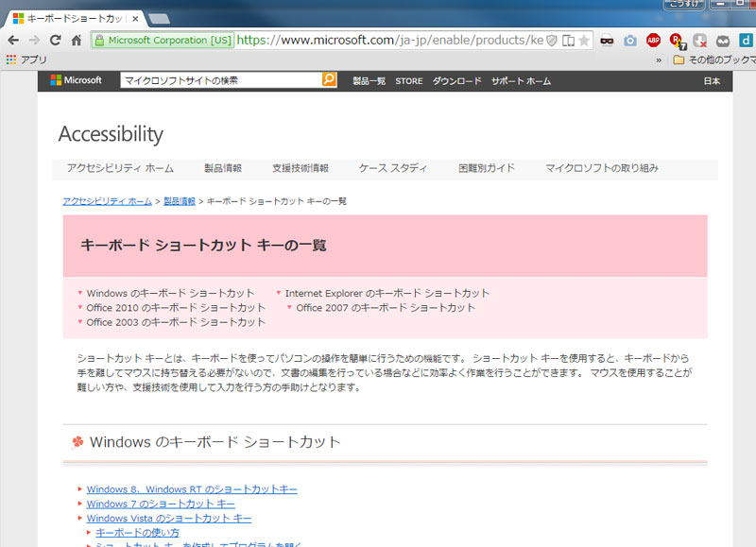
Task: Reload the page with the refresh icon
Action: point(56,41)
